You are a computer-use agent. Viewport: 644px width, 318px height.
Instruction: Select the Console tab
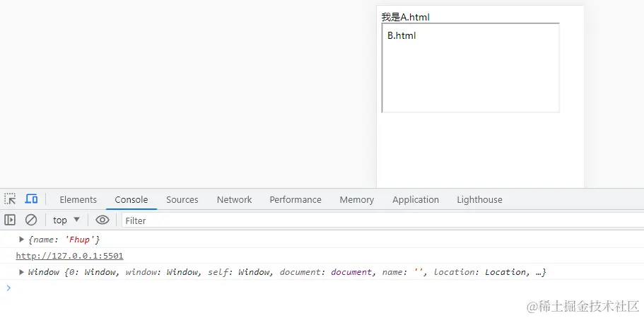coord(131,200)
